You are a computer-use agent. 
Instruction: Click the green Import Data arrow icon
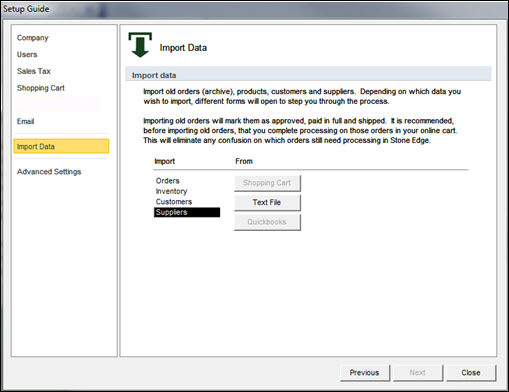pos(140,45)
